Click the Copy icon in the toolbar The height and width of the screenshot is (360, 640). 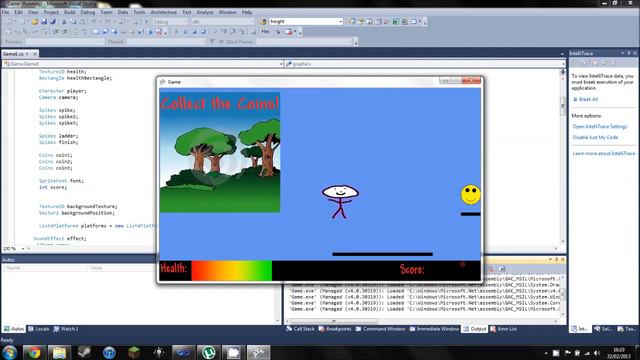point(73,22)
